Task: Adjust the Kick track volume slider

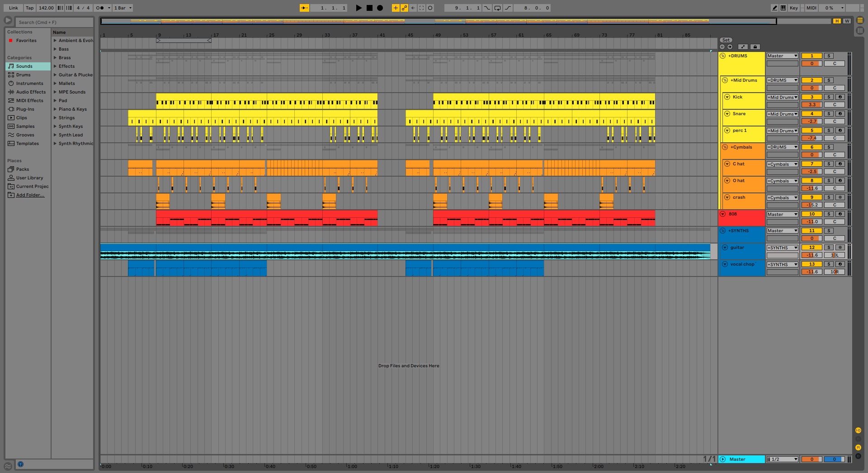Action: coord(811,105)
